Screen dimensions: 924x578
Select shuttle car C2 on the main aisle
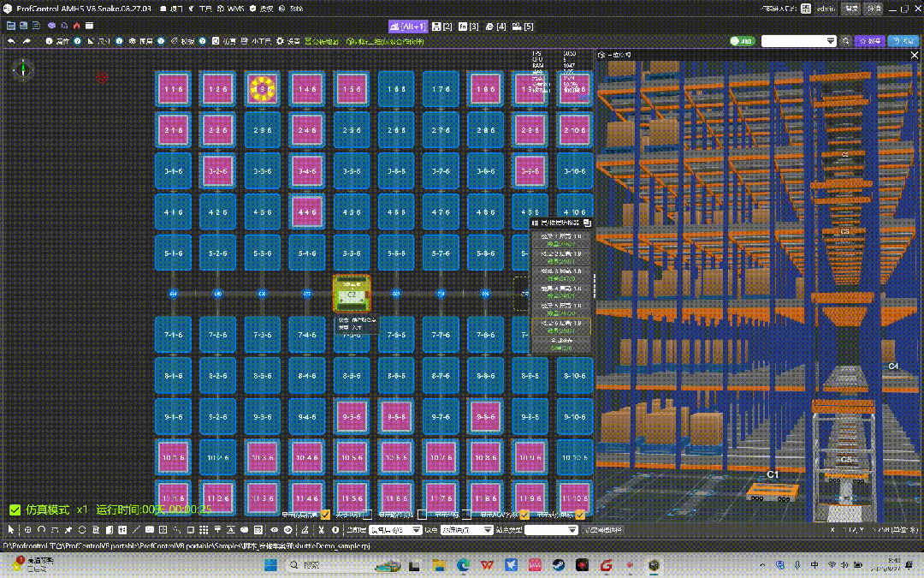352,294
